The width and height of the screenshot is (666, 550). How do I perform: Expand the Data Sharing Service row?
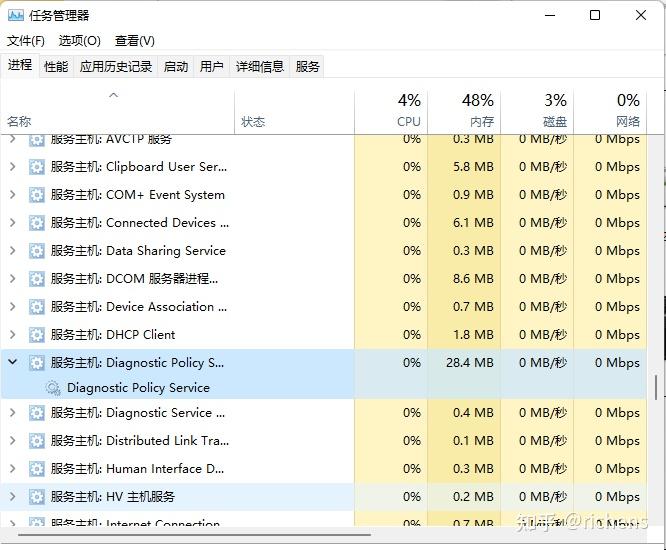point(13,251)
